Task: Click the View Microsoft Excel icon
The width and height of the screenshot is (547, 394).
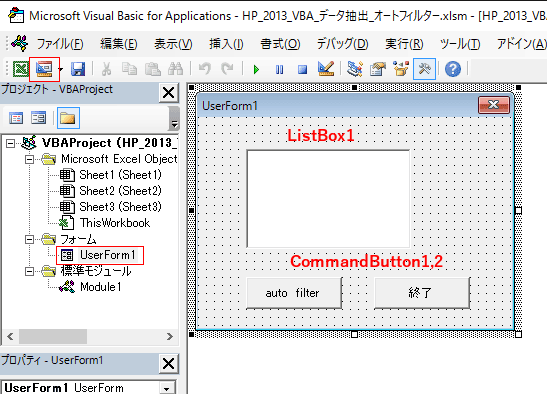Action: [21, 69]
